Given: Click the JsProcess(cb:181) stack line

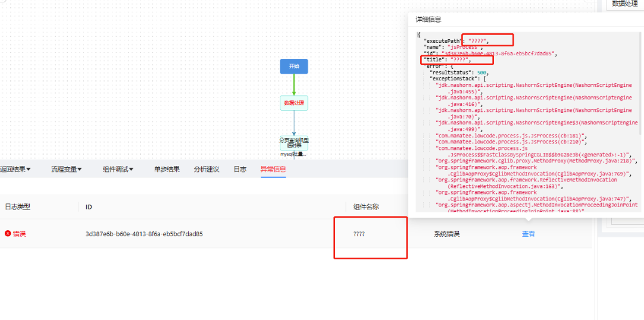Looking at the screenshot, I should tap(511, 136).
